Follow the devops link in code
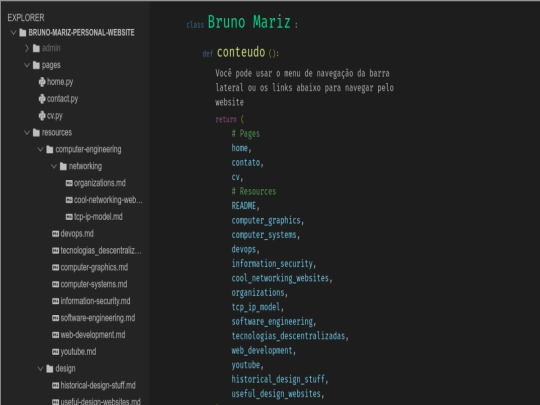The image size is (540, 405). pyautogui.click(x=244, y=249)
